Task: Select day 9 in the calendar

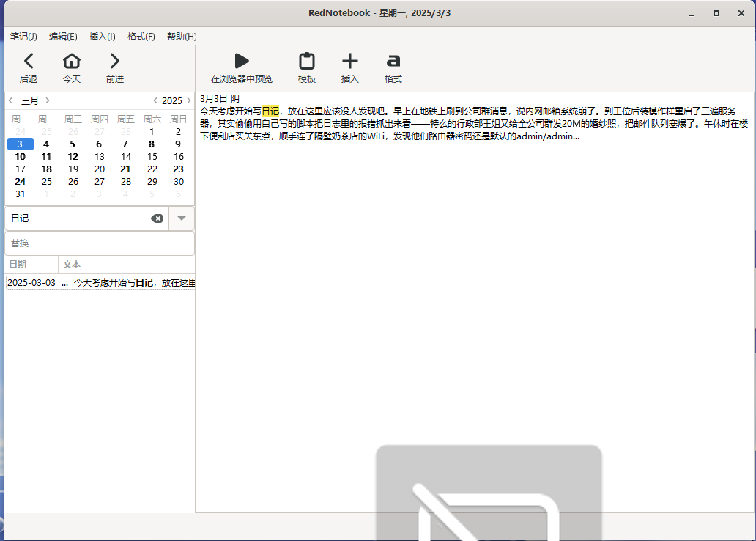Action: pos(179,144)
